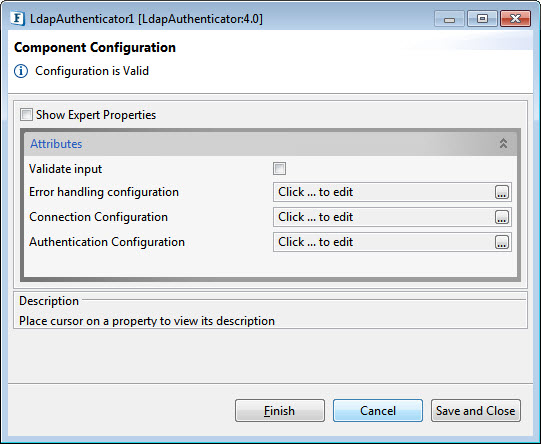Click Save and Close button
The image size is (541, 444).
tap(476, 411)
